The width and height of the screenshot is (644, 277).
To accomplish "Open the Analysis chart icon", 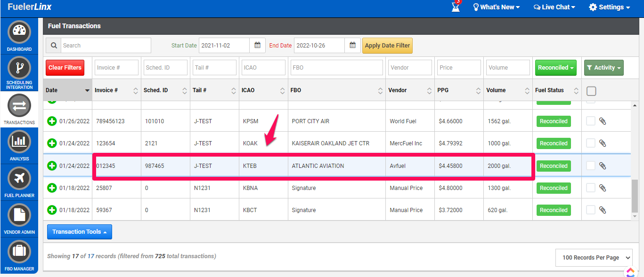I will click(x=19, y=142).
